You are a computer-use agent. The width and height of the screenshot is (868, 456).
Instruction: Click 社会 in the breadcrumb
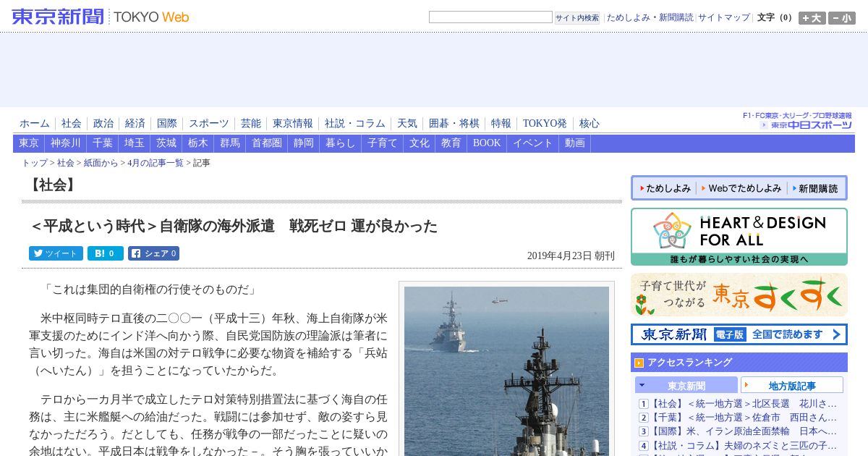point(66,163)
